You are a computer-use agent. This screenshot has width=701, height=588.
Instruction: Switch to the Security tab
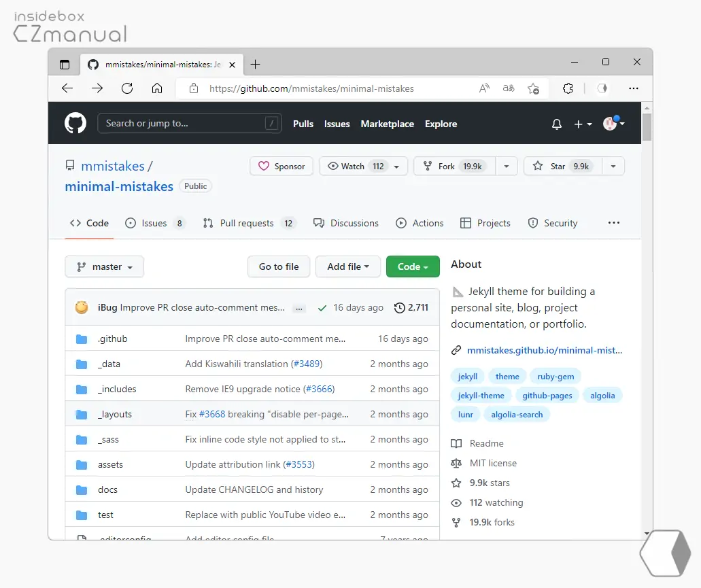tap(553, 223)
